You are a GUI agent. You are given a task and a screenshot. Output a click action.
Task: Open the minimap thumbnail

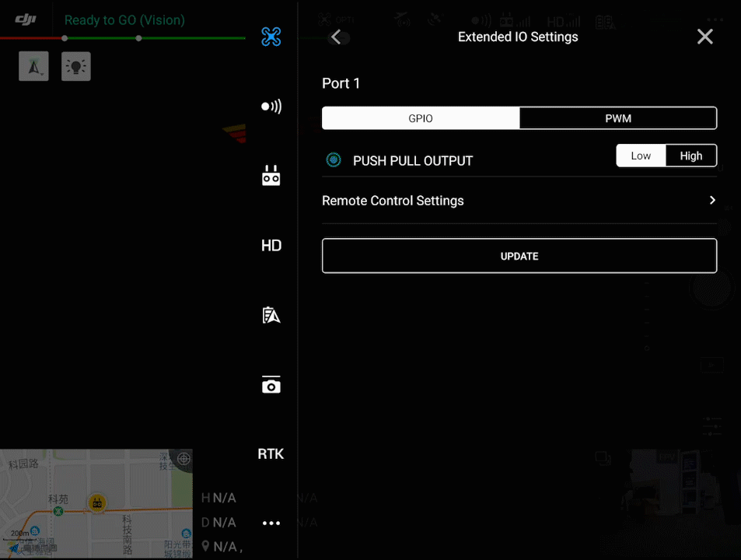pyautogui.click(x=96, y=503)
